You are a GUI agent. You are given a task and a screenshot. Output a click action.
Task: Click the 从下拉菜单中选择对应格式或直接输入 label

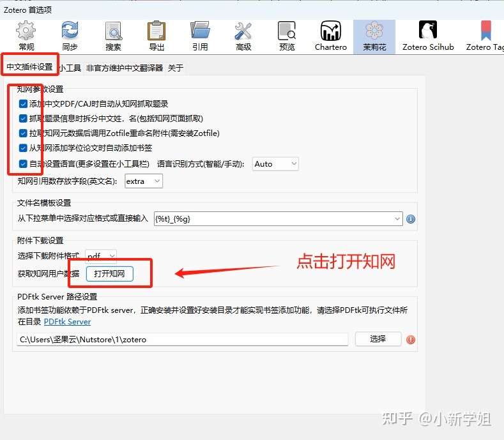[82, 218]
